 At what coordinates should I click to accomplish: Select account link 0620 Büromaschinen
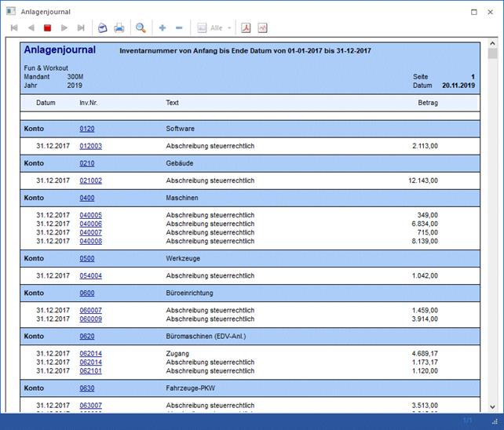[x=86, y=336]
